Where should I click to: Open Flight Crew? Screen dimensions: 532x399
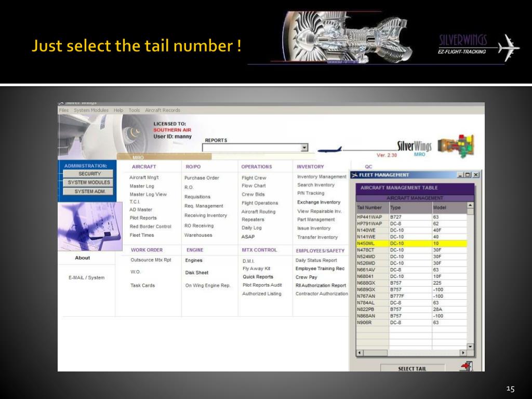pyautogui.click(x=254, y=178)
